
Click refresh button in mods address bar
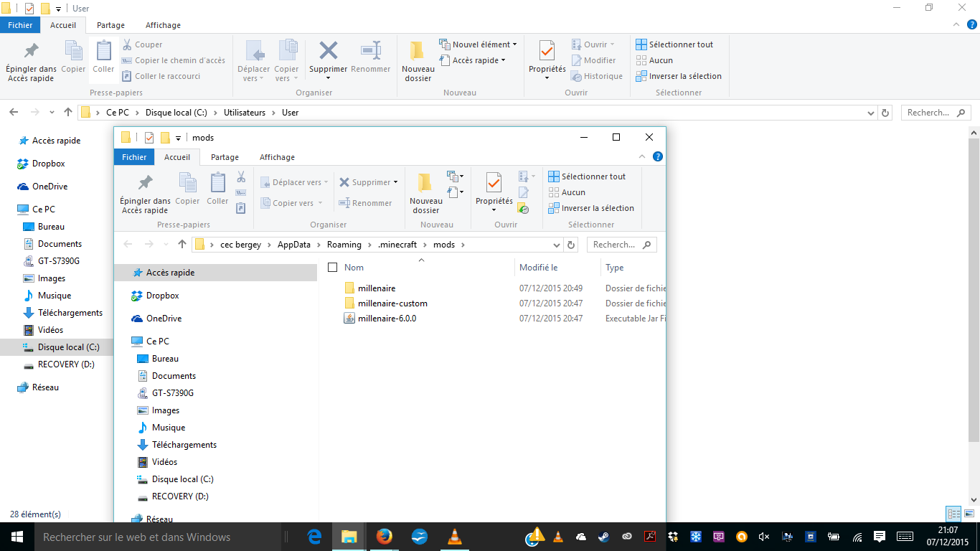[x=571, y=245]
